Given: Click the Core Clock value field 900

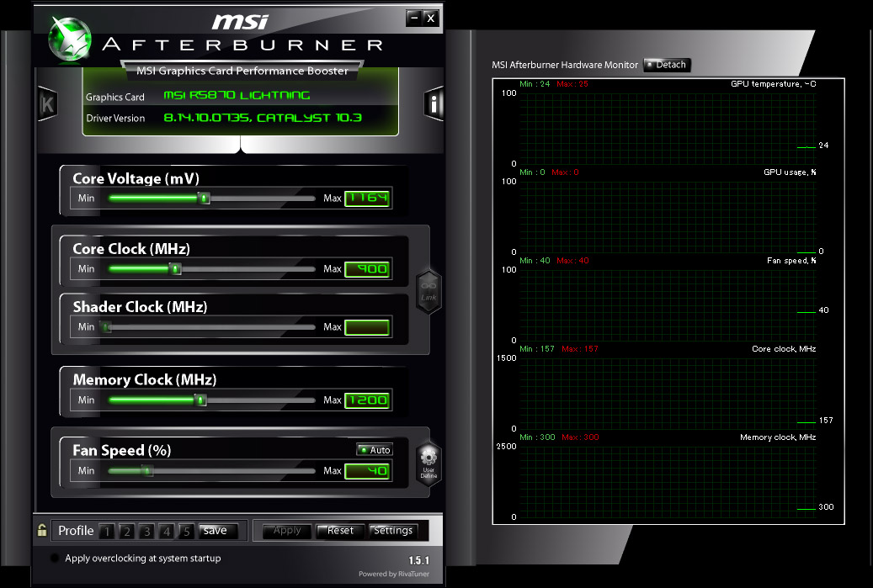Looking at the screenshot, I should [367, 269].
